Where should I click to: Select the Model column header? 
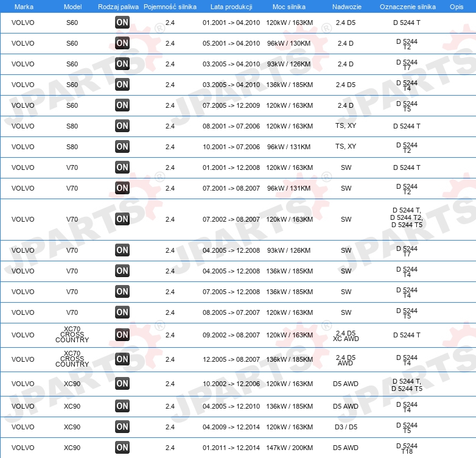click(72, 7)
